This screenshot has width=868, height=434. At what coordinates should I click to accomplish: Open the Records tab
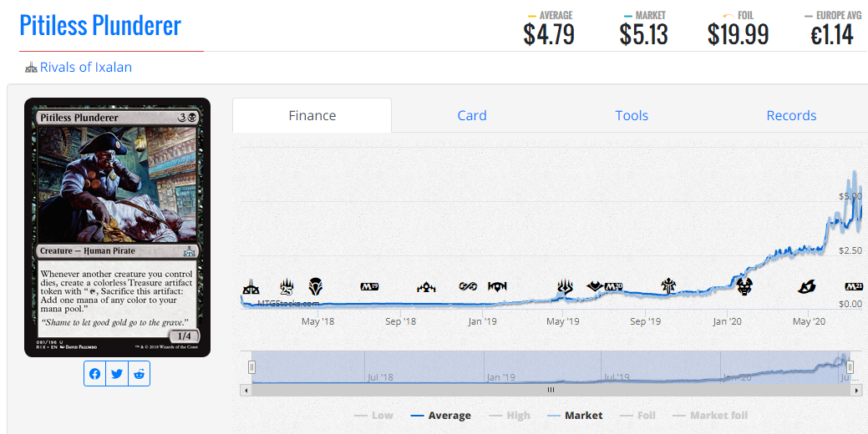click(x=791, y=115)
